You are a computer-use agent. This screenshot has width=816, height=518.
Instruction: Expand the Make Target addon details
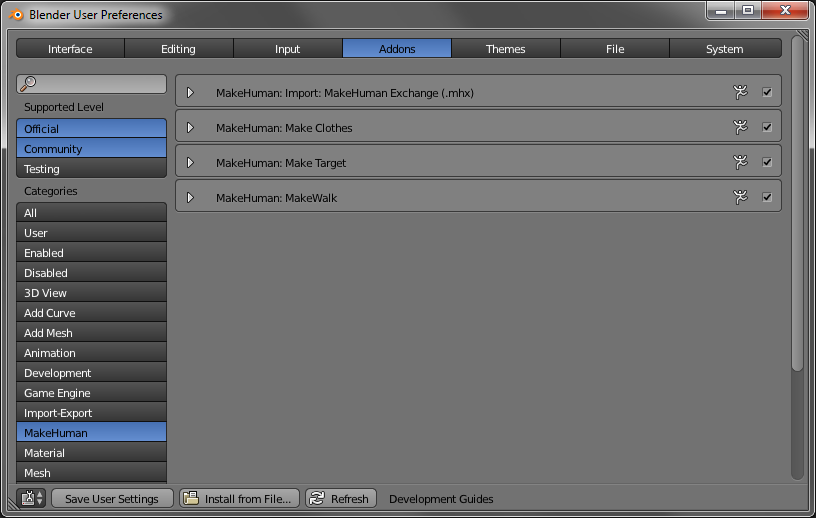190,162
